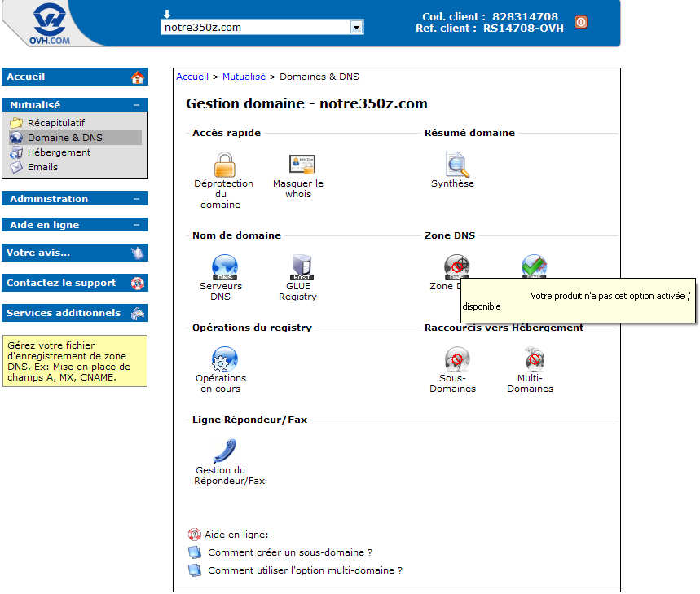700x594 pixels.
Task: Click the Emails envelope icon
Action: tap(16, 167)
